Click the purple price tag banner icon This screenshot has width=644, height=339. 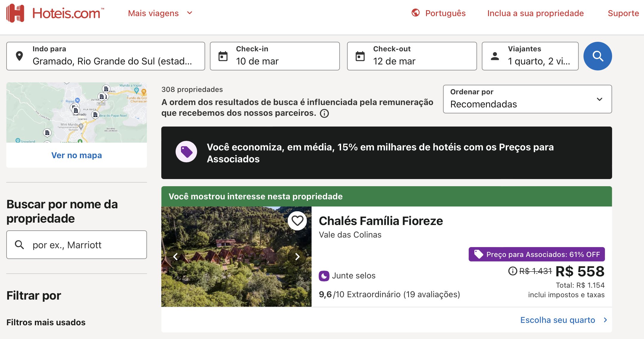[x=186, y=152]
